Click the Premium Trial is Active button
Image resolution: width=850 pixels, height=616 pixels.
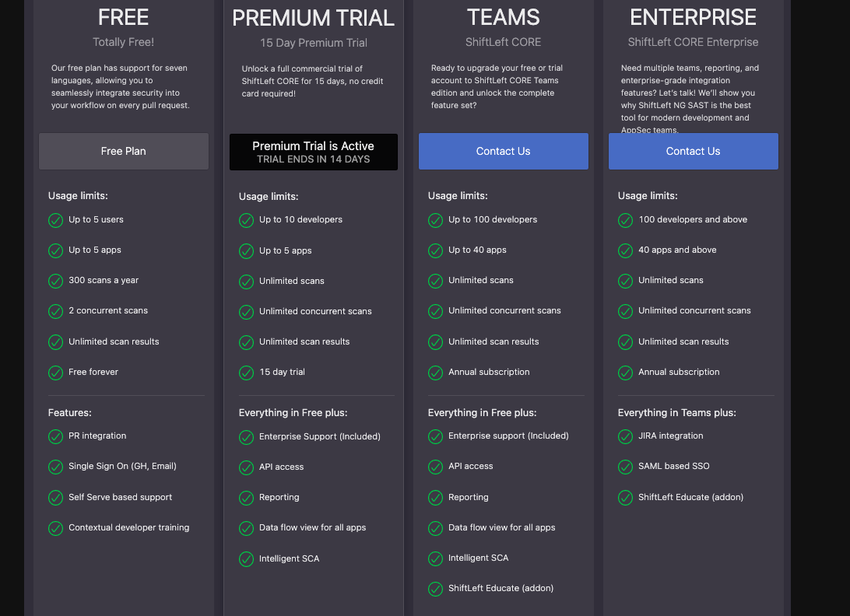click(313, 152)
